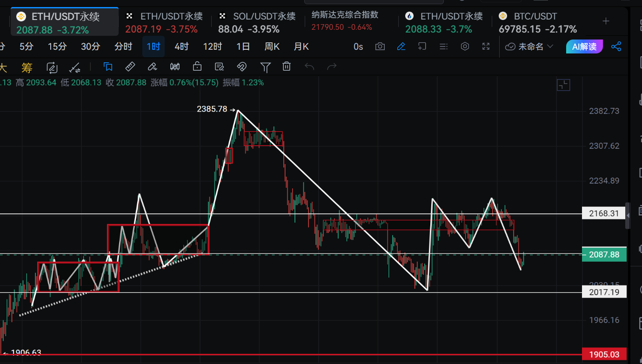Click the trash icon to delete drawings
Viewport: 642px width, 364px height.
pos(287,67)
